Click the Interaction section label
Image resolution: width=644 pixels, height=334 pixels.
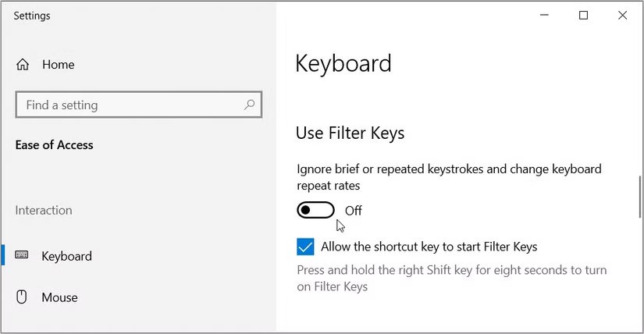(x=44, y=210)
